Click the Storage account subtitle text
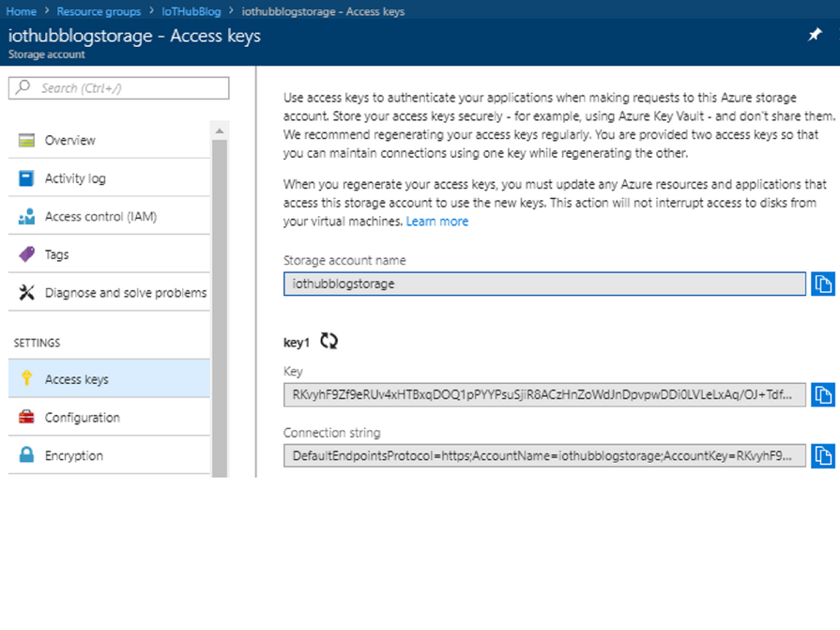The image size is (840, 630). (x=47, y=54)
